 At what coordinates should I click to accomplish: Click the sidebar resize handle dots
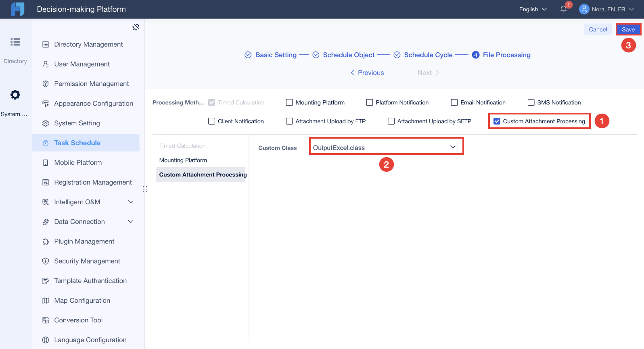click(144, 189)
